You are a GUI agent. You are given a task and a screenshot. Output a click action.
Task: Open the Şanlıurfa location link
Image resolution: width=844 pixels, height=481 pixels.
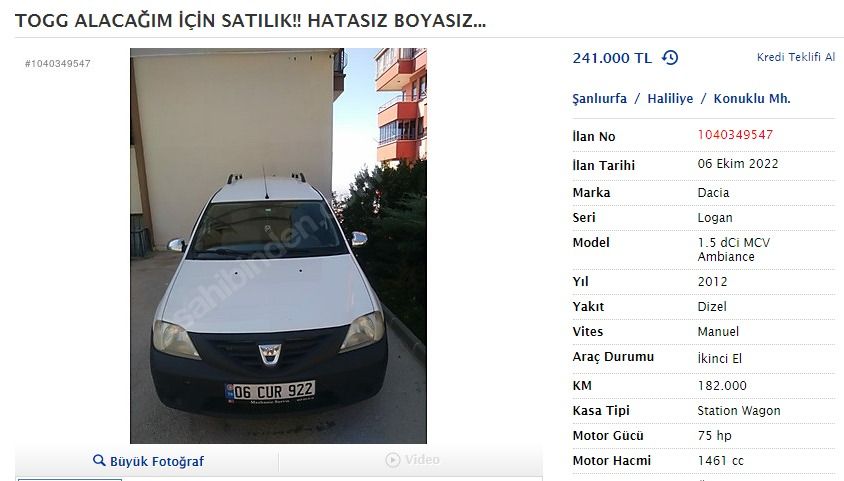click(600, 99)
